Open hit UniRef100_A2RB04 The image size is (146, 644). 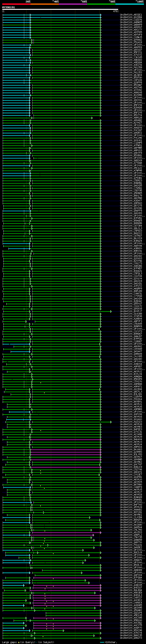point(131,319)
